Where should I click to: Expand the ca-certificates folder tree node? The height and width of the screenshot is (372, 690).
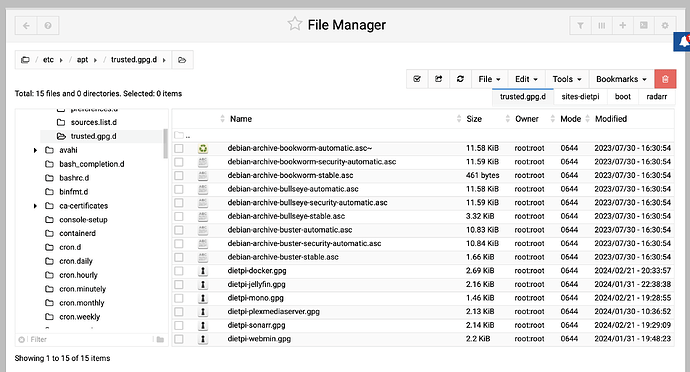pos(35,206)
